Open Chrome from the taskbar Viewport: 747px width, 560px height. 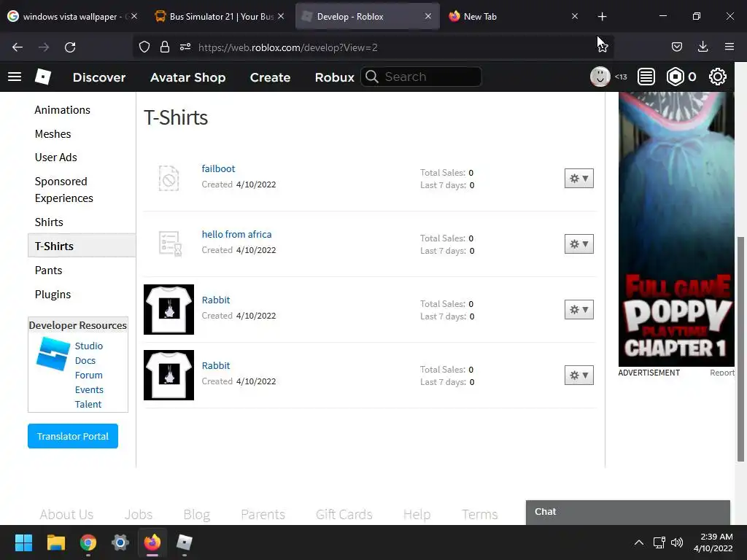point(88,542)
